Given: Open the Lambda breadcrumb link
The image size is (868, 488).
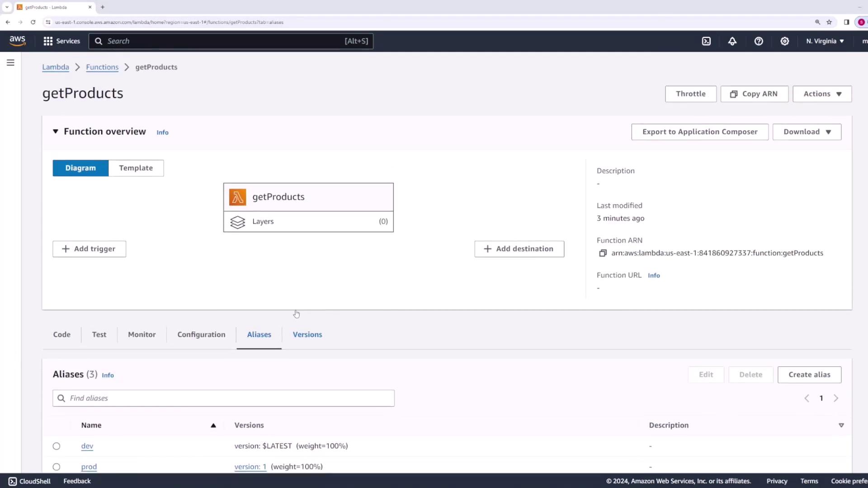Looking at the screenshot, I should (x=56, y=67).
